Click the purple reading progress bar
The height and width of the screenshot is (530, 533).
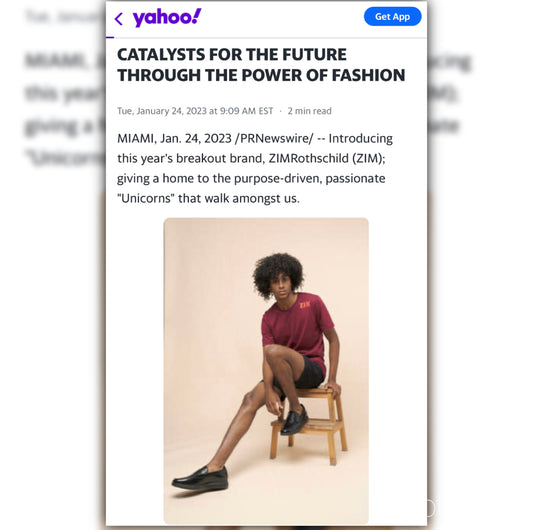tap(110, 37)
